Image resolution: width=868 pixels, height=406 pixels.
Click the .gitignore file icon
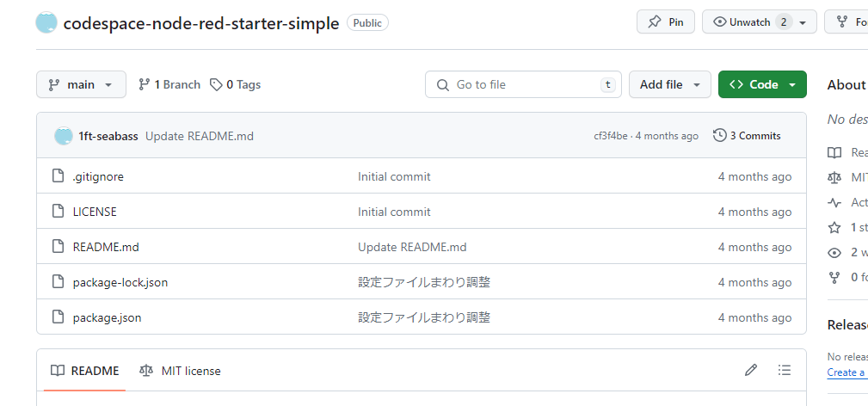(x=58, y=176)
